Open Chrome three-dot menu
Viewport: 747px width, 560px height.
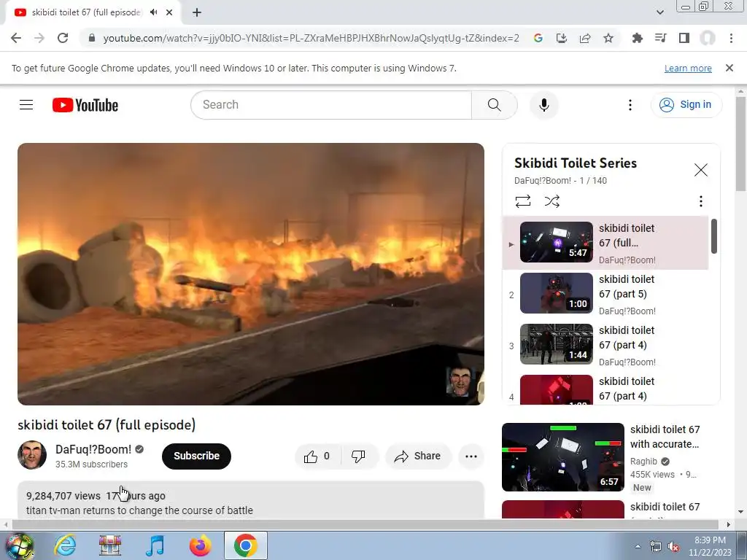pos(731,38)
